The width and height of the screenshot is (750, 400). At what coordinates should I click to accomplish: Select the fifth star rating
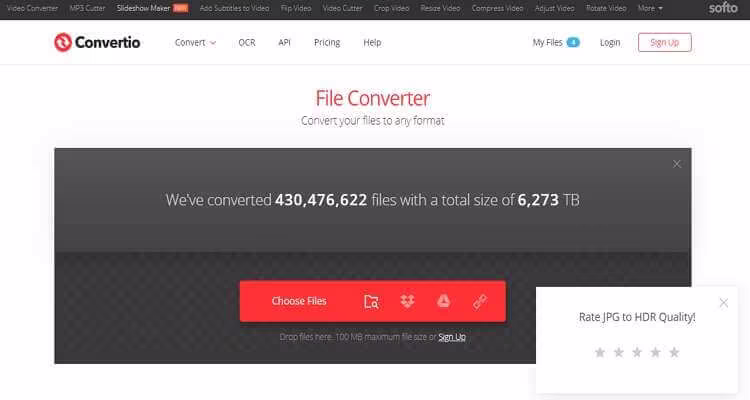pos(674,353)
